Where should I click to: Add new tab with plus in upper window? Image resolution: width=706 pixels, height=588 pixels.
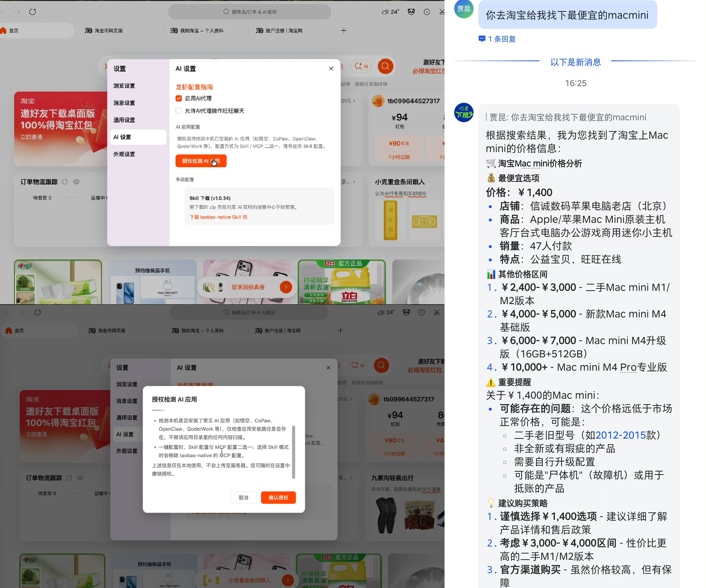(343, 30)
